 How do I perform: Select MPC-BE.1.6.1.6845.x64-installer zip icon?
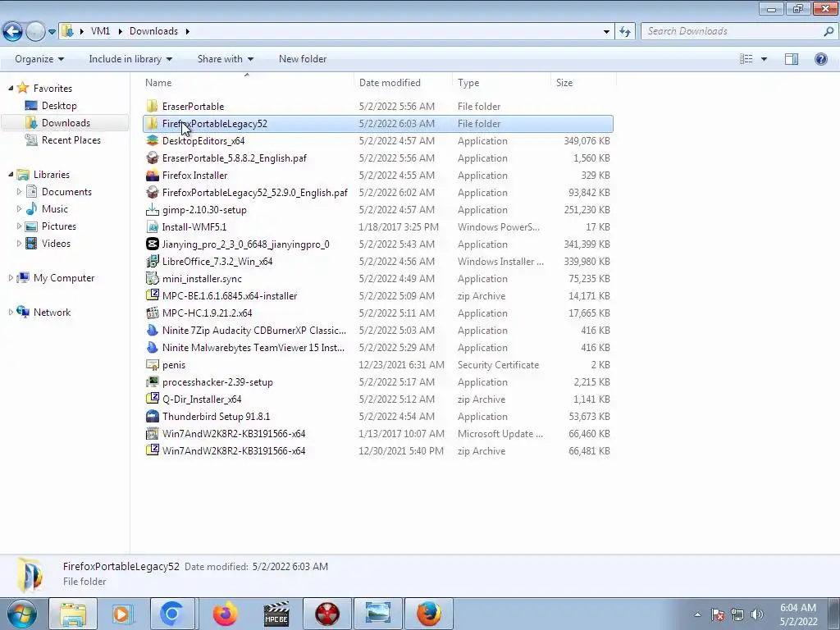[x=152, y=295]
